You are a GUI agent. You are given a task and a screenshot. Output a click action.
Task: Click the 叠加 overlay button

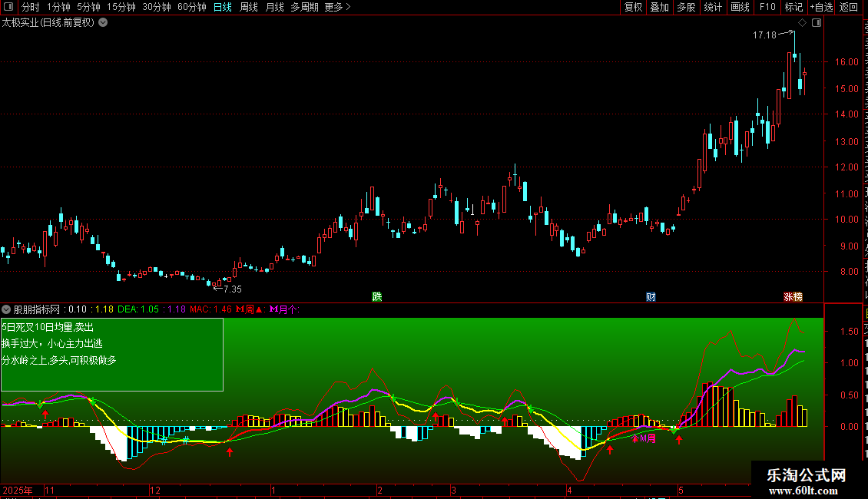pos(659,7)
